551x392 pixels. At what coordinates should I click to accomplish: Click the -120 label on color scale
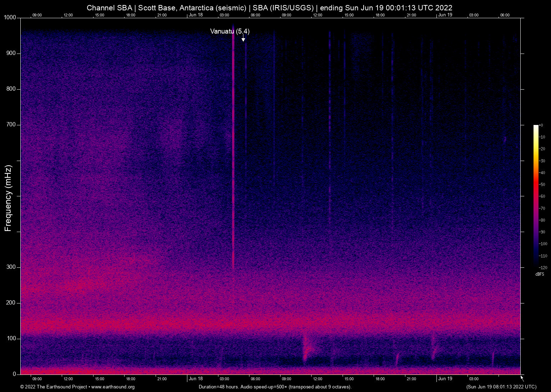[543, 267]
